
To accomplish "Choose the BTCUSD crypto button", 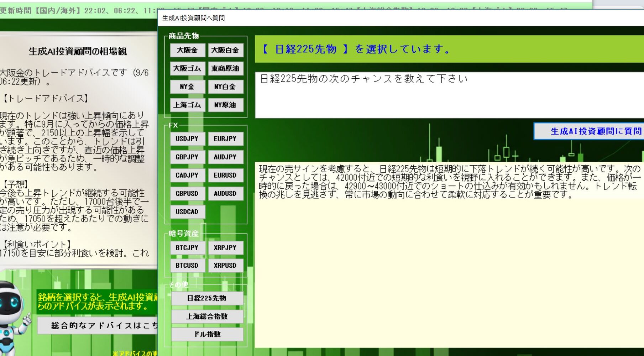I will pyautogui.click(x=187, y=266).
